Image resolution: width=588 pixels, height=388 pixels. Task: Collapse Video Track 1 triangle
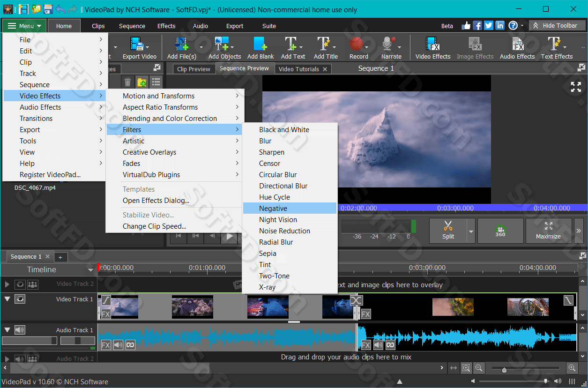click(7, 299)
